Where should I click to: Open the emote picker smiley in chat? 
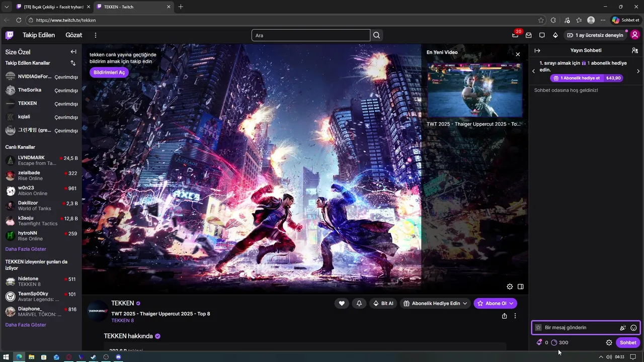coord(633,328)
